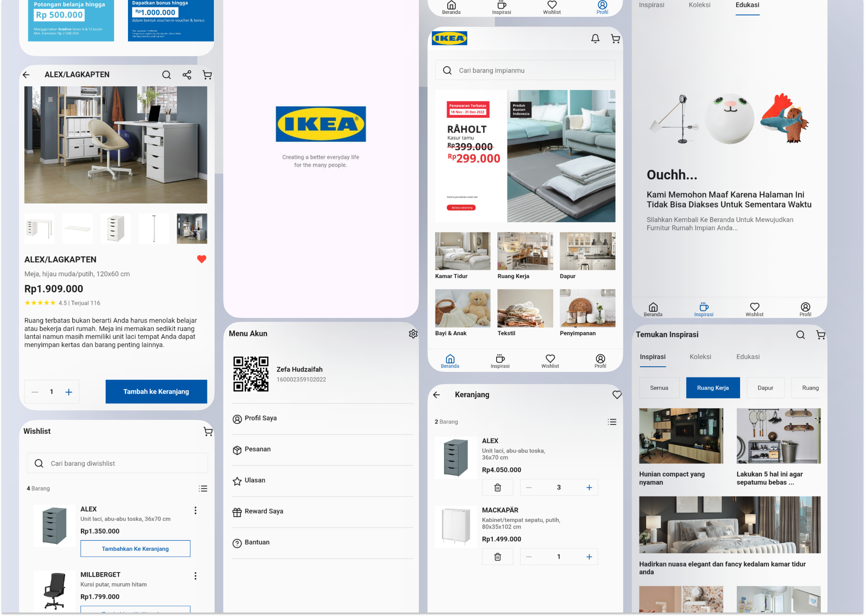Viewport: 865px width, 616px height.
Task: Open the cart in the Temukan Inspirasi header
Action: pos(821,335)
